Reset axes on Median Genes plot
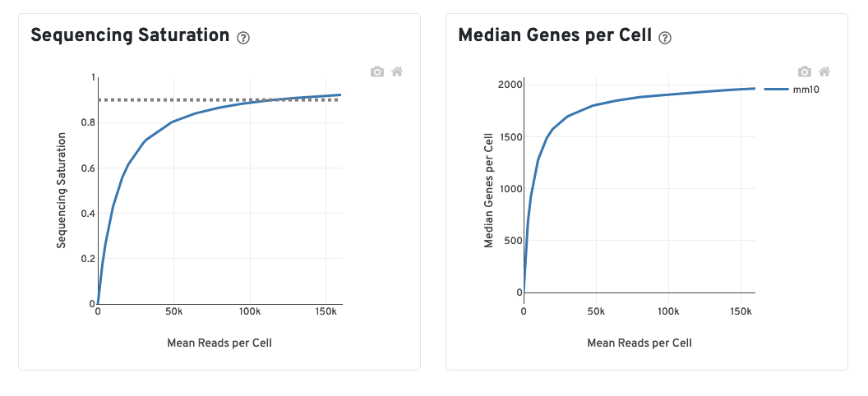Image resolution: width=868 pixels, height=396 pixels. coord(824,71)
